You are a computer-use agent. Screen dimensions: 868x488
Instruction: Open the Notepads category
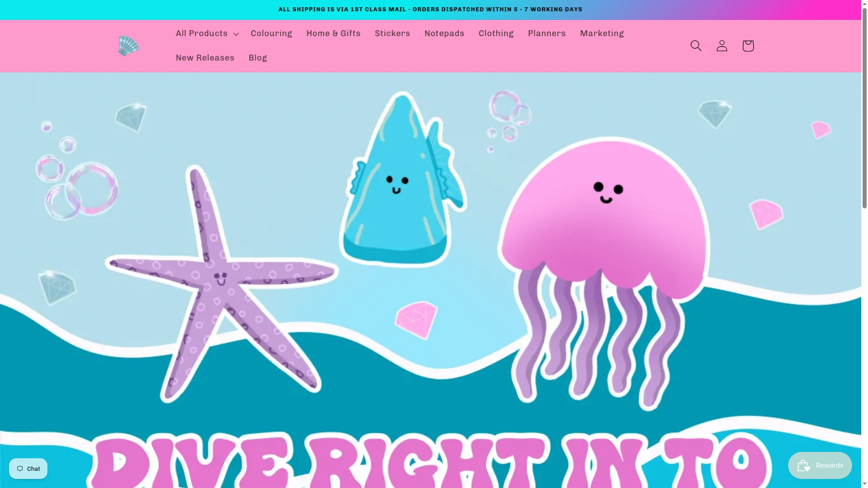pyautogui.click(x=444, y=33)
